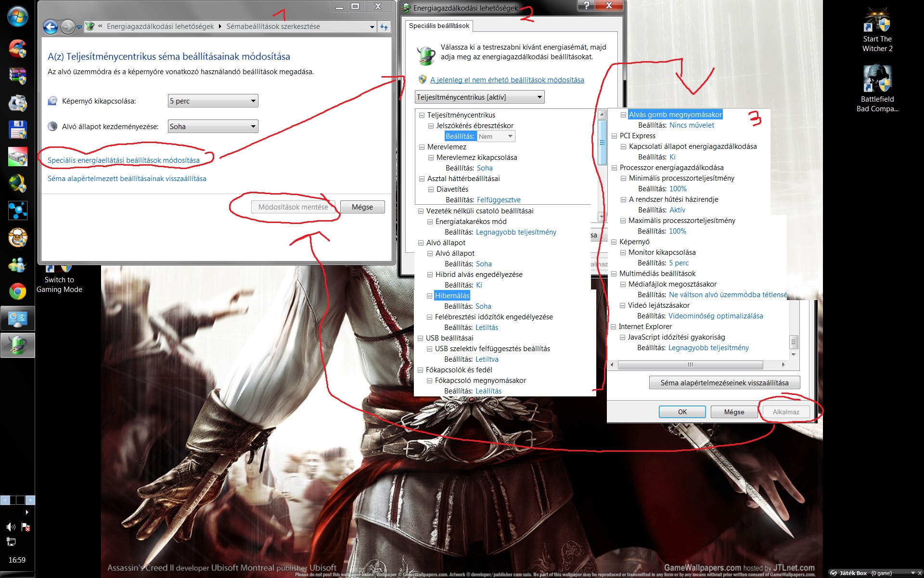
Task: Launch Google Chrome from the taskbar
Action: click(18, 291)
